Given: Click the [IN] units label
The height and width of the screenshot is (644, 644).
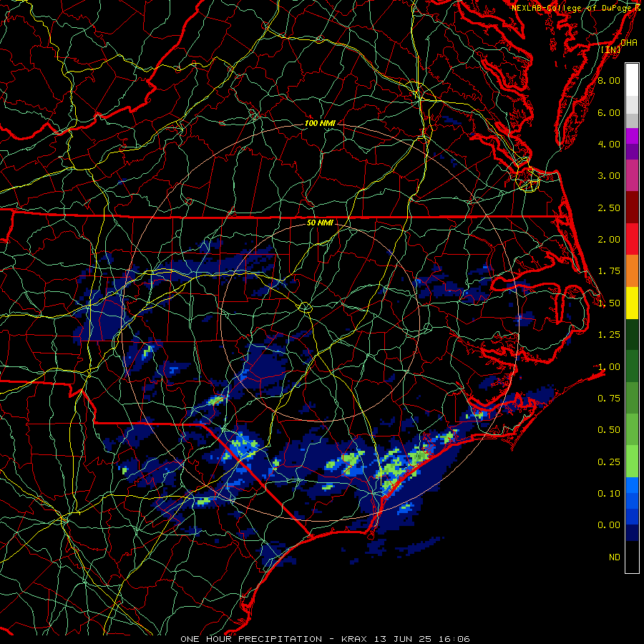Looking at the screenshot, I should point(611,49).
